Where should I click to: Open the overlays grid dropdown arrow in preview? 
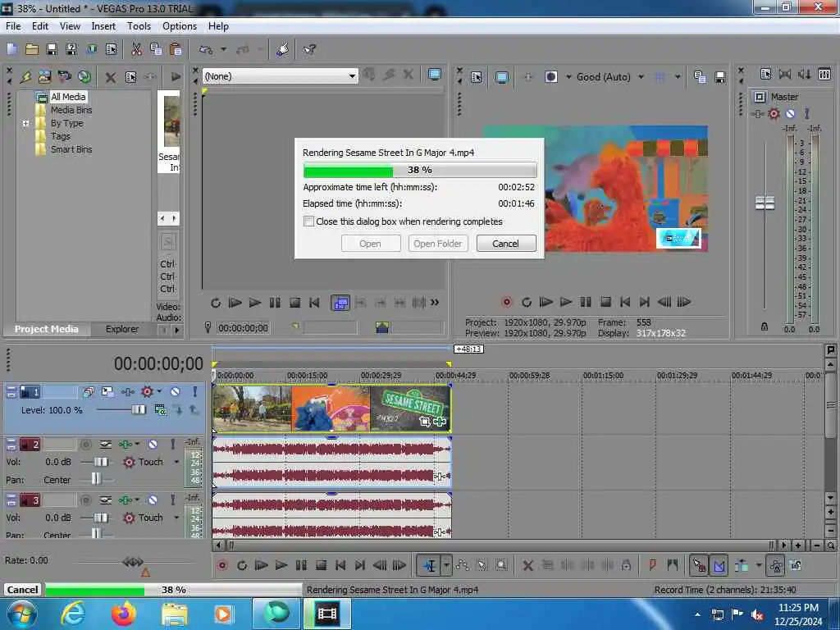pos(678,77)
